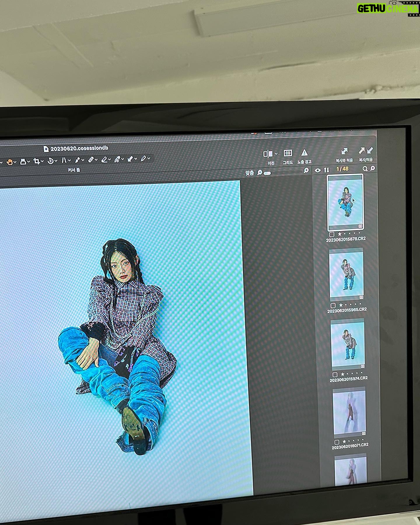Click the file name 202306215965.CR2
Viewport: 420px width, 525px height.
347,310
